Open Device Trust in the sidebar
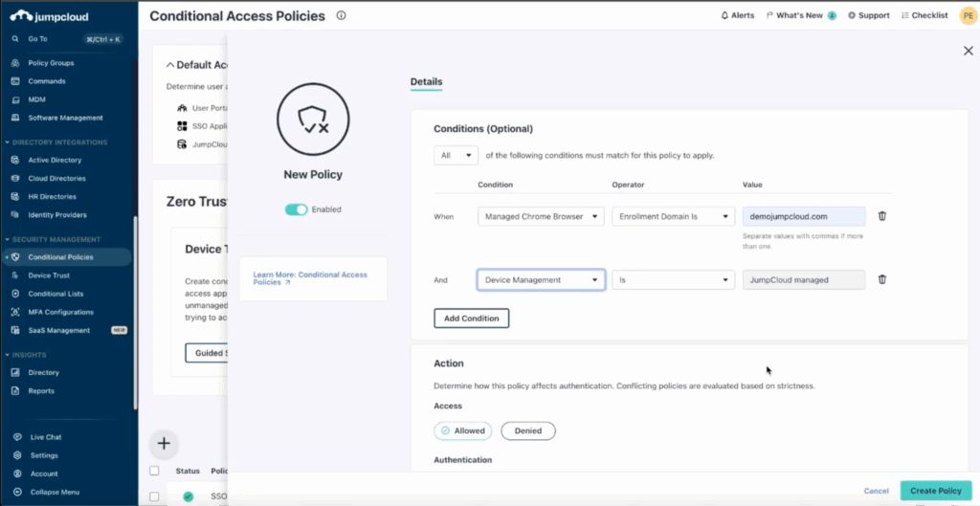The width and height of the screenshot is (980, 506). coord(49,275)
